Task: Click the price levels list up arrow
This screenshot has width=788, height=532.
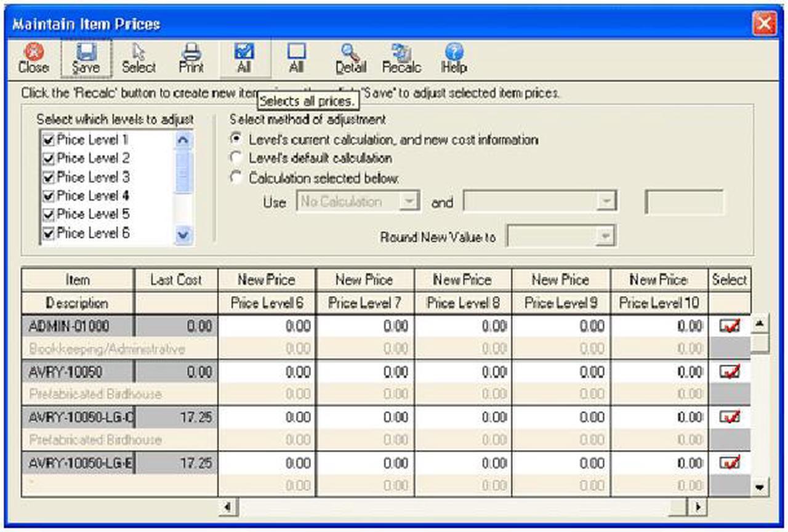Action: pyautogui.click(x=184, y=140)
